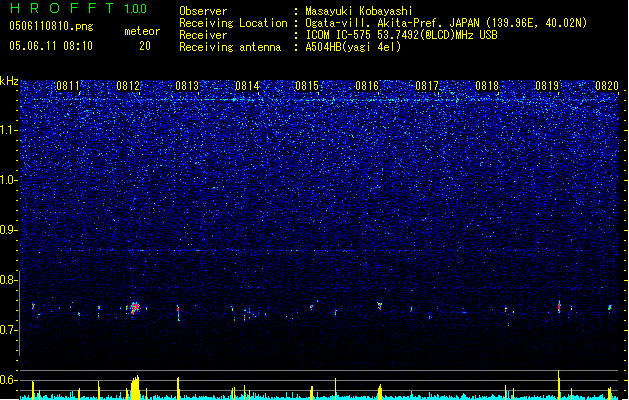Click the 0818 time marker

(487, 85)
